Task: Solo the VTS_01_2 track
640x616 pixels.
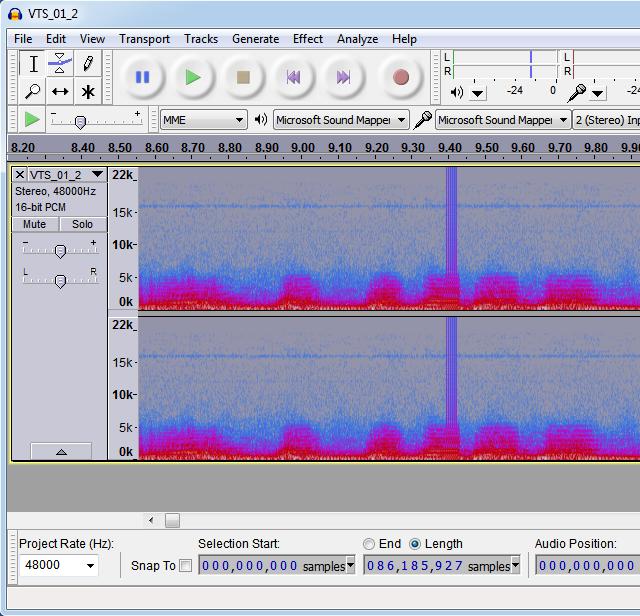Action: pyautogui.click(x=82, y=224)
